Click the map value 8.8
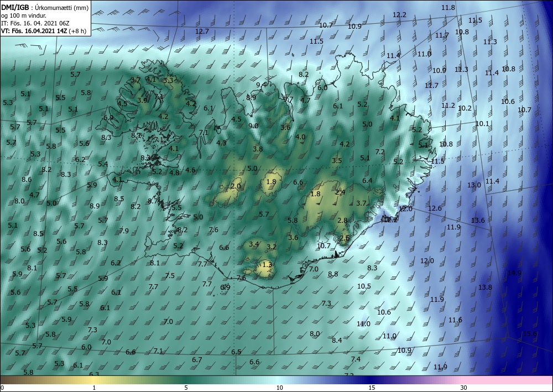The height and width of the screenshot is (392, 553). tap(333, 274)
